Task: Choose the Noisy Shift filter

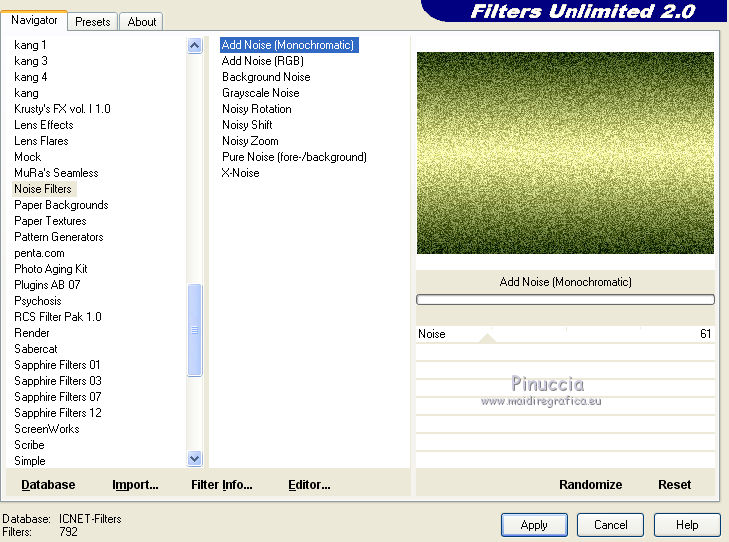Action: point(247,125)
